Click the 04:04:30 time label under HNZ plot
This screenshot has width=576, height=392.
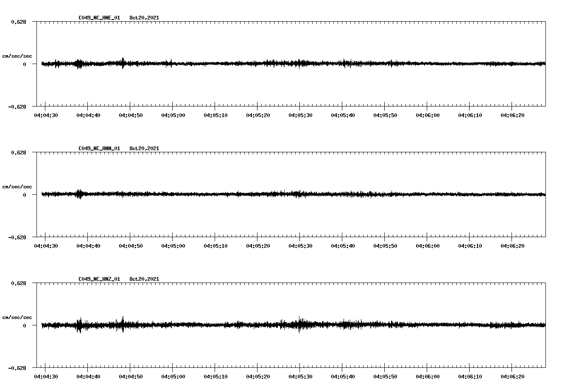(46, 377)
